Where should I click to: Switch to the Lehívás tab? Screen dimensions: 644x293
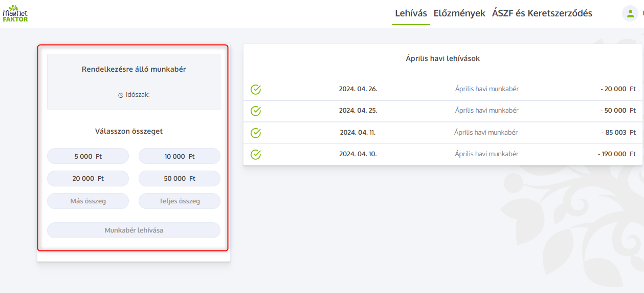(411, 13)
